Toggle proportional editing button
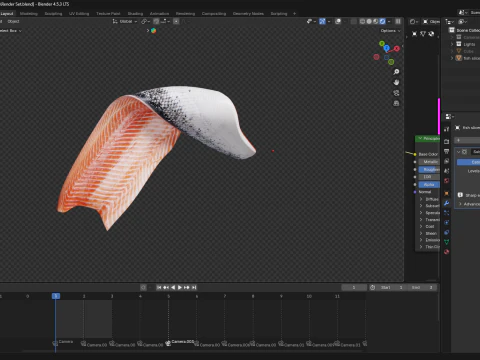 [x=176, y=21]
